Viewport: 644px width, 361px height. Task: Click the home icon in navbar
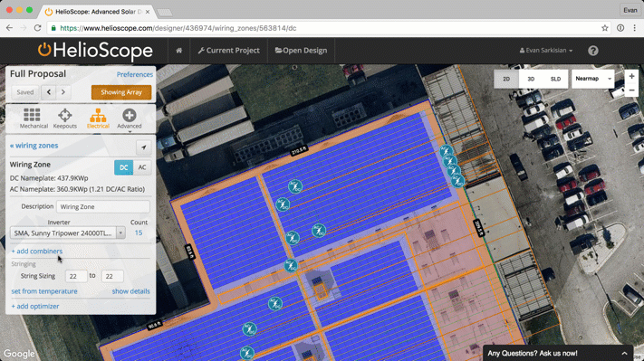point(179,51)
